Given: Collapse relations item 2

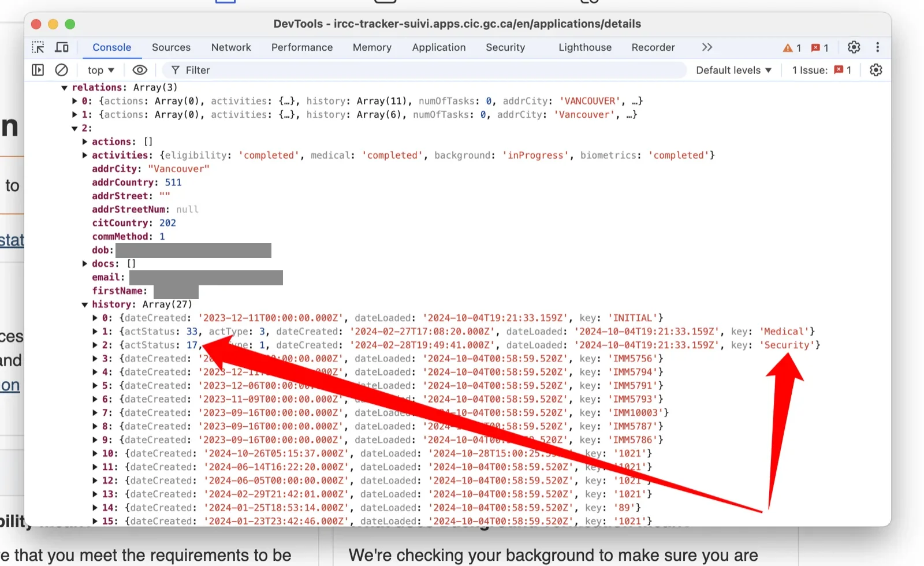Looking at the screenshot, I should (x=74, y=128).
